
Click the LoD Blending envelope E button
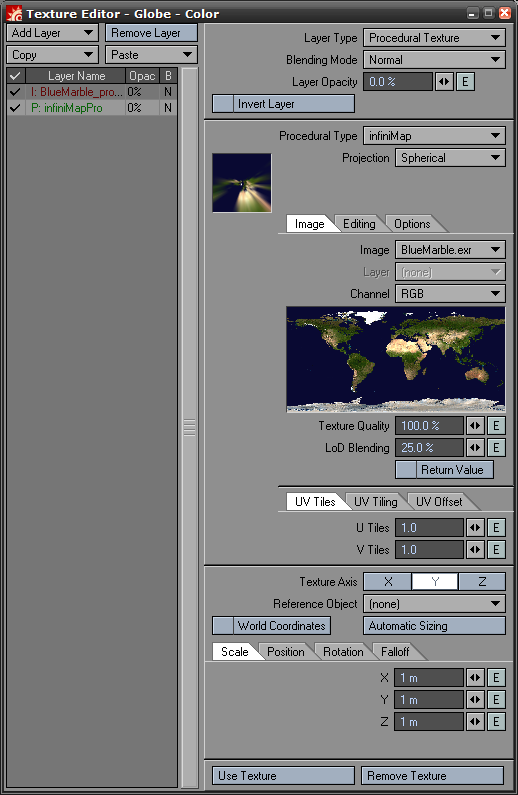(496, 448)
